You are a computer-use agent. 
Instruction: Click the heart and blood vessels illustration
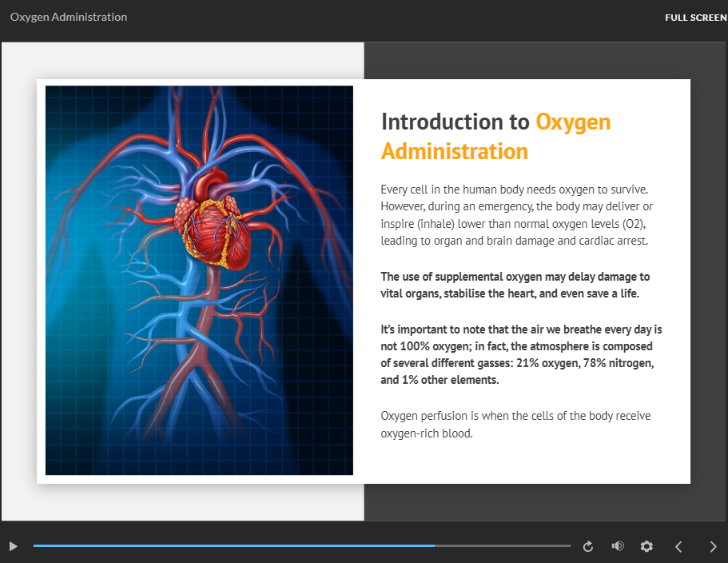pyautogui.click(x=199, y=280)
